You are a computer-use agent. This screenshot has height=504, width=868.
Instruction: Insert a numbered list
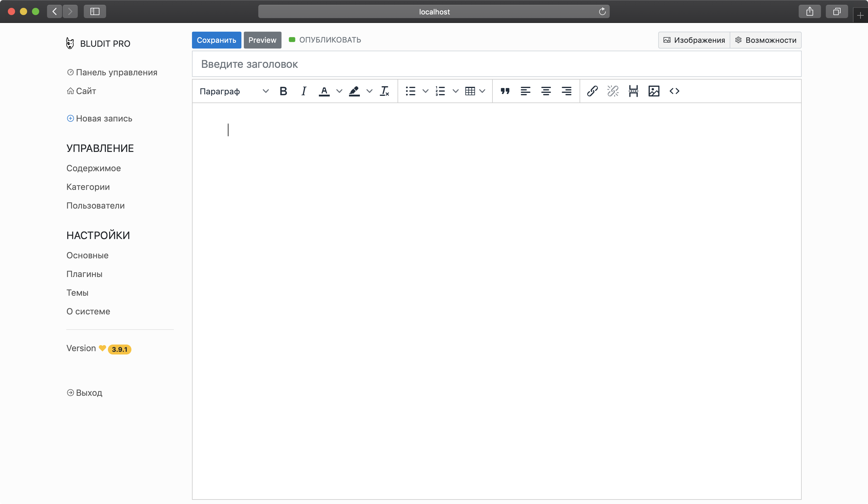(x=441, y=91)
